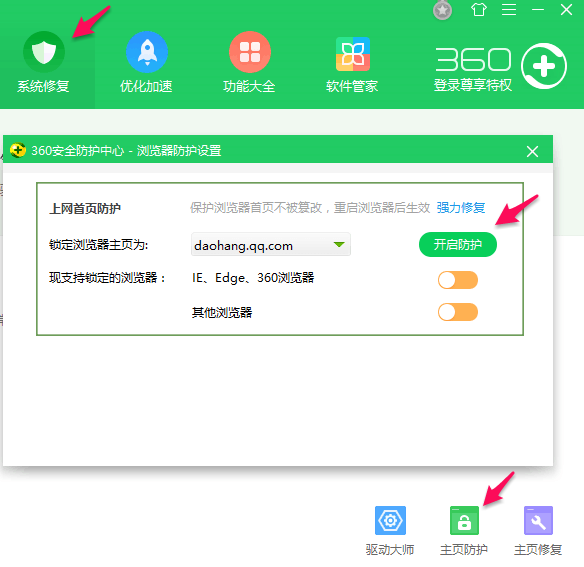
Task: Click 开启防护 button
Action: [x=458, y=245]
